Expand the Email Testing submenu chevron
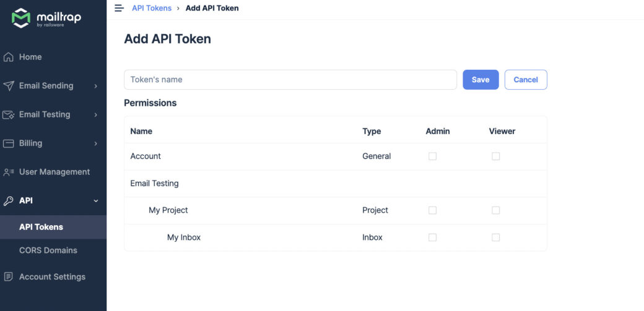Image resolution: width=644 pixels, height=311 pixels. pyautogui.click(x=96, y=115)
